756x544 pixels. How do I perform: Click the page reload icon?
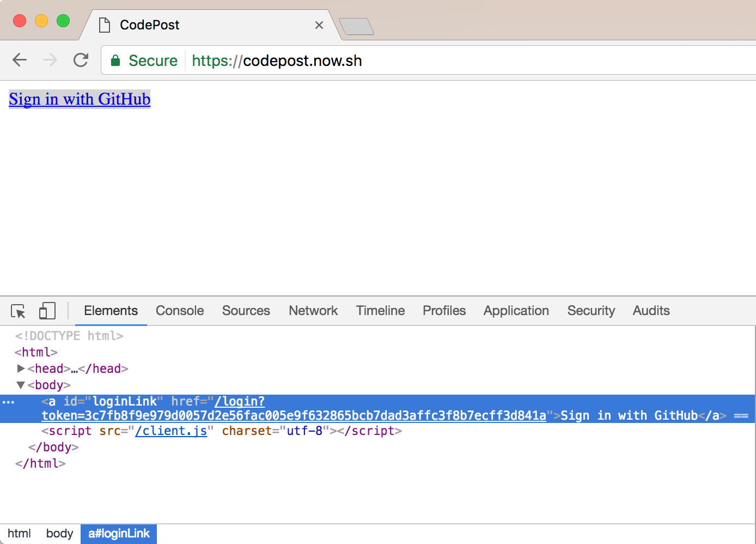tap(81, 60)
